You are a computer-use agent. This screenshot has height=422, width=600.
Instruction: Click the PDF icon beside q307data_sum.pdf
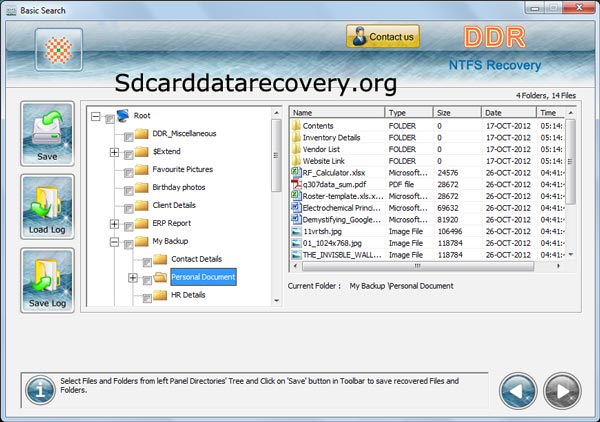[296, 184]
